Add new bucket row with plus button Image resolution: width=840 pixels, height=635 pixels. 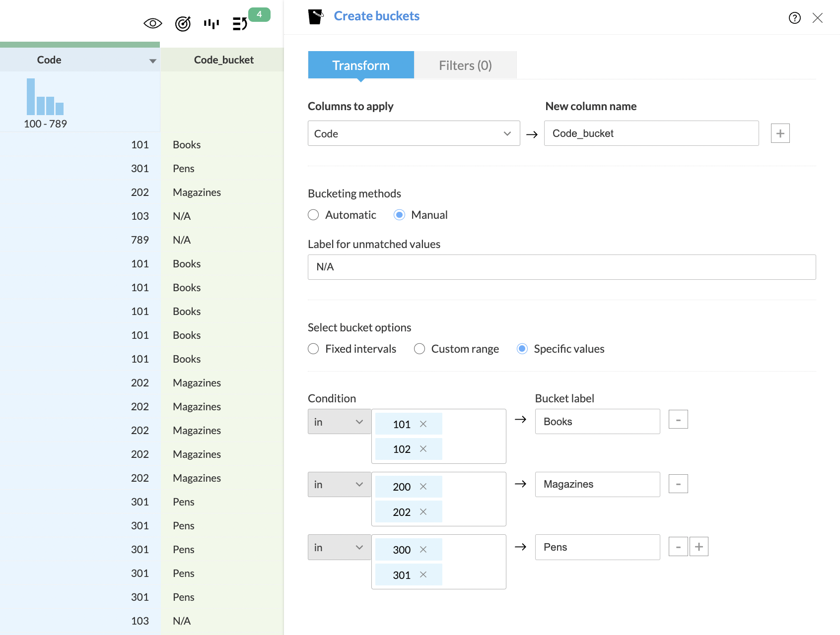point(699,547)
